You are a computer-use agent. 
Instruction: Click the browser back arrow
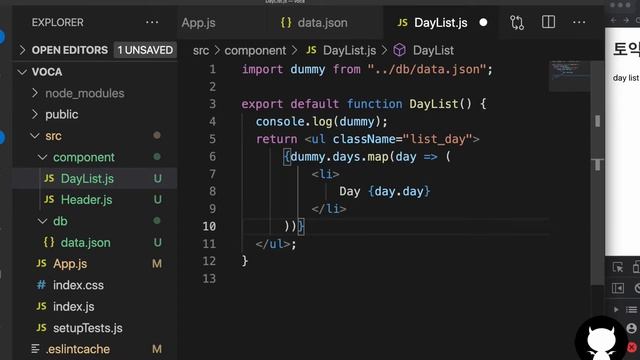pyautogui.click(x=613, y=20)
